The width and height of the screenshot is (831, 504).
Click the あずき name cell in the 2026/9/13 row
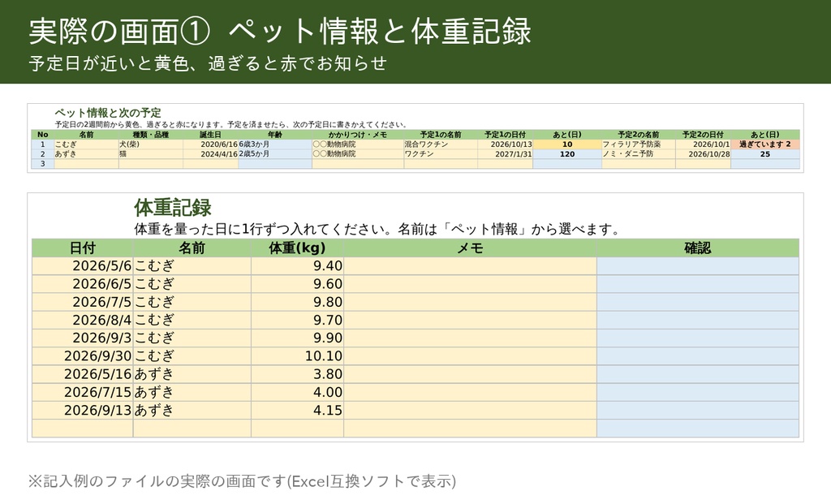coord(192,410)
